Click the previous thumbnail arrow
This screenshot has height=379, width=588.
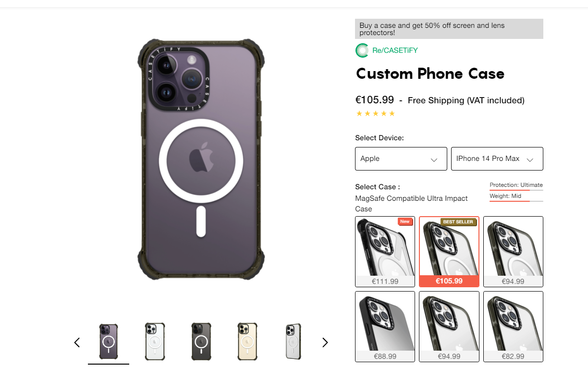[x=77, y=342]
